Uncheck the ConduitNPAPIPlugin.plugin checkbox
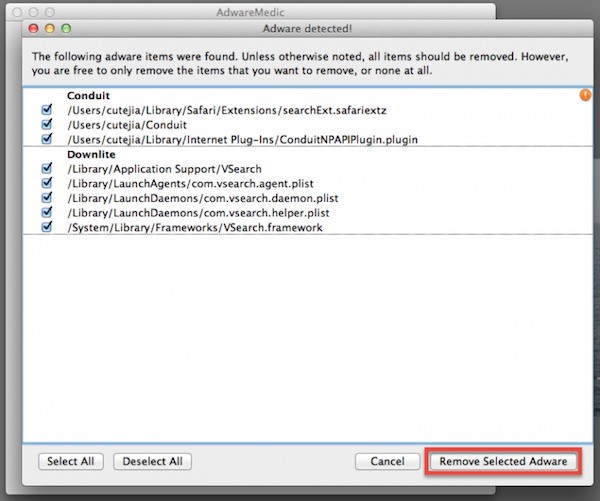Viewport: 600px width, 501px height. coord(46,139)
